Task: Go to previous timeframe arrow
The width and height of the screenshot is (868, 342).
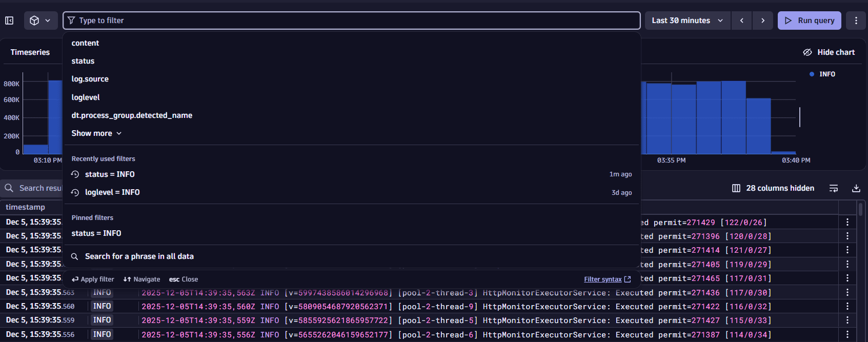Action: pos(741,21)
